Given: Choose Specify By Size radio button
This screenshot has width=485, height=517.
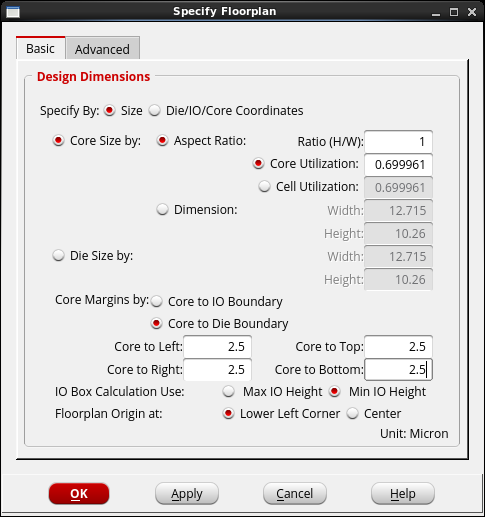Looking at the screenshot, I should pyautogui.click(x=109, y=110).
